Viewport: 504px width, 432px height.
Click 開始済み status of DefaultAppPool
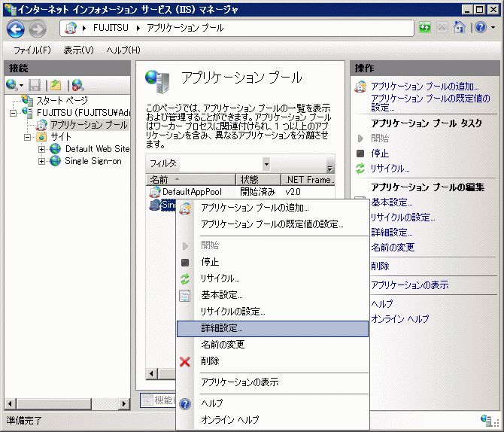click(x=258, y=192)
